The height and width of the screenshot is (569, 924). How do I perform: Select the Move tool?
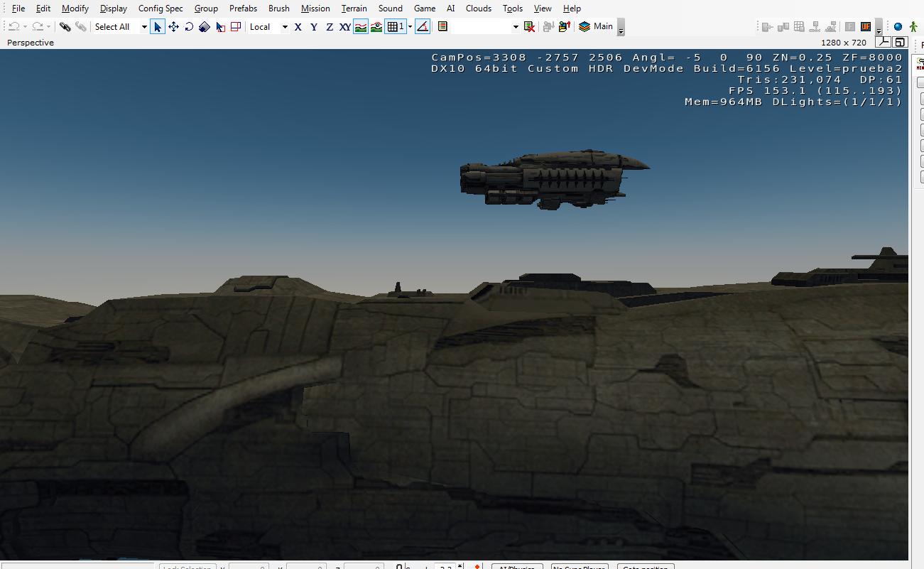click(173, 27)
